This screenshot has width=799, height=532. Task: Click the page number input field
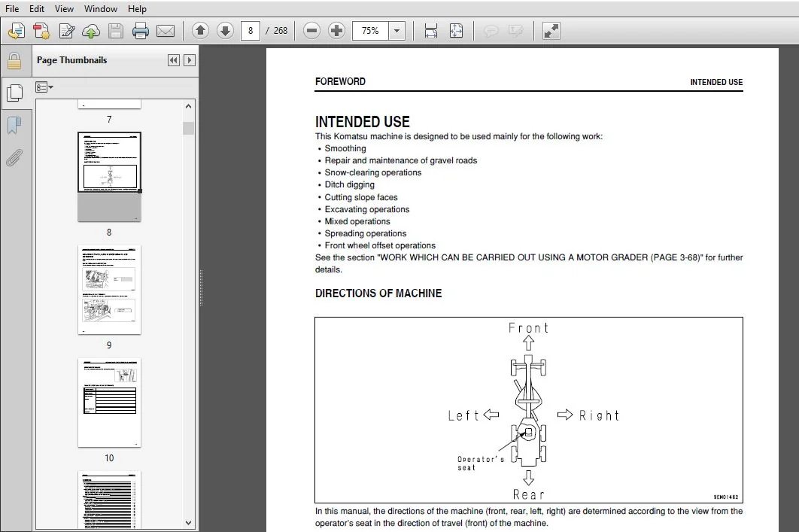[251, 31]
